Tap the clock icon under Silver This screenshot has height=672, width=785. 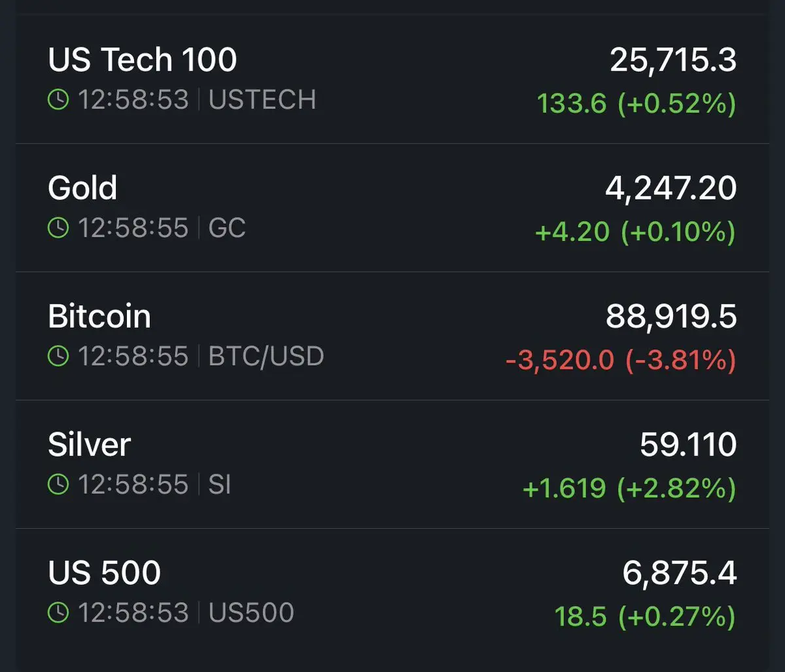pos(58,485)
